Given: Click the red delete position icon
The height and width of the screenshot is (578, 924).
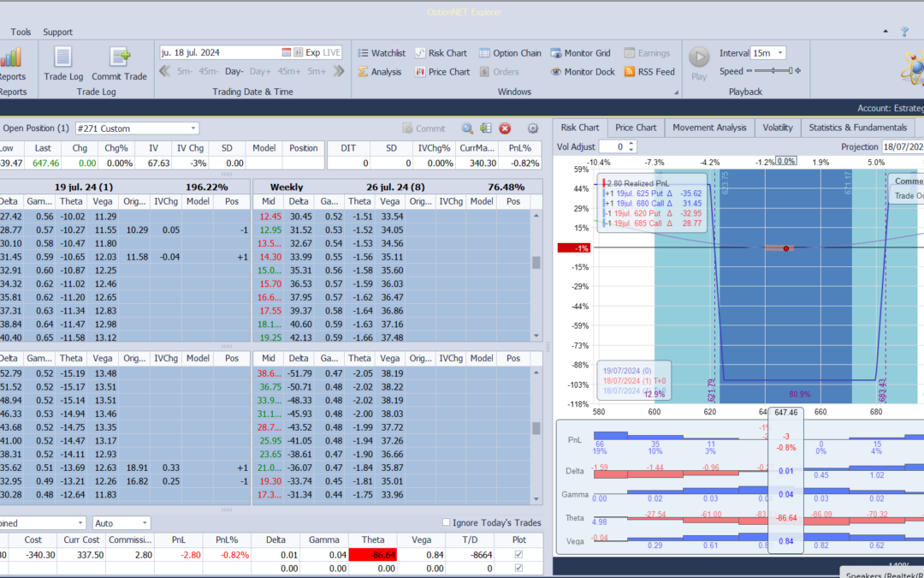Looking at the screenshot, I should pos(505,128).
